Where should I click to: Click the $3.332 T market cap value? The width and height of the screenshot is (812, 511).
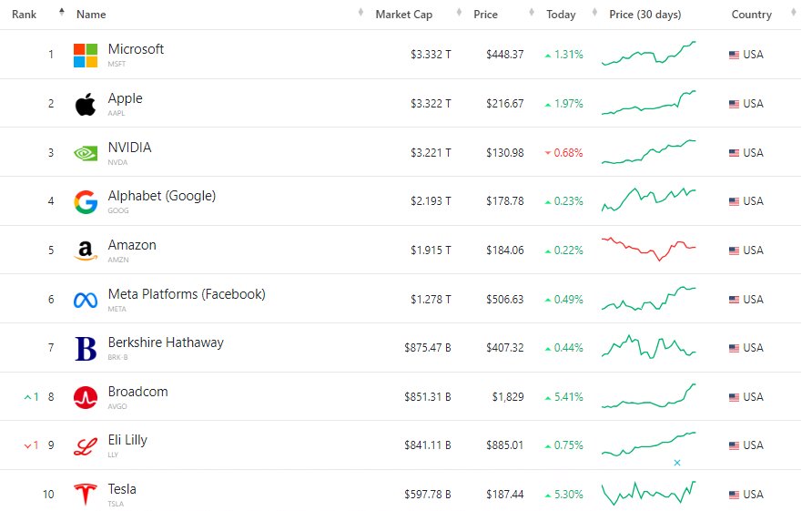tap(431, 55)
